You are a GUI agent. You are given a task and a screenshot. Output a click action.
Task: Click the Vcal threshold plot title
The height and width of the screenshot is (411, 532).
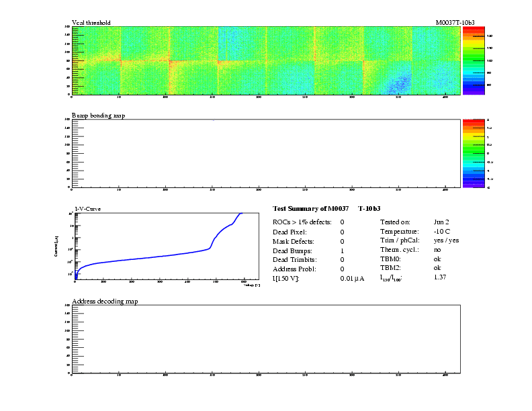[91, 23]
